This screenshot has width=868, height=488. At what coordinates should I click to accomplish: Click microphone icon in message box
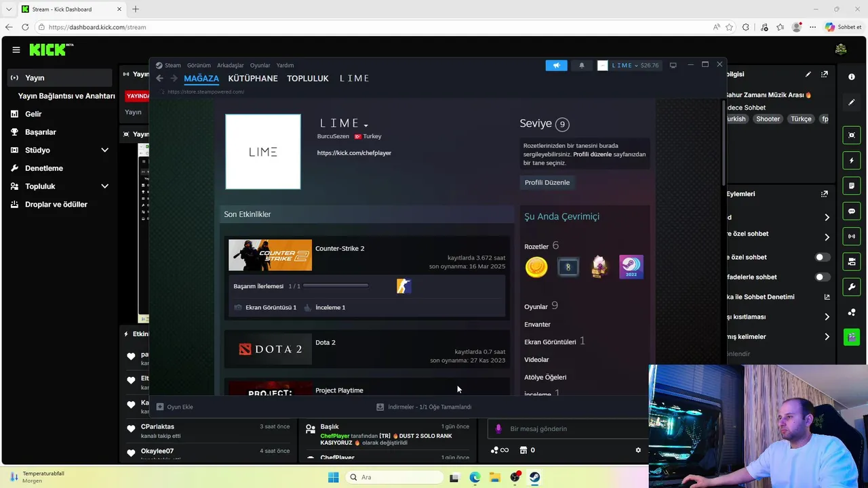pyautogui.click(x=498, y=428)
